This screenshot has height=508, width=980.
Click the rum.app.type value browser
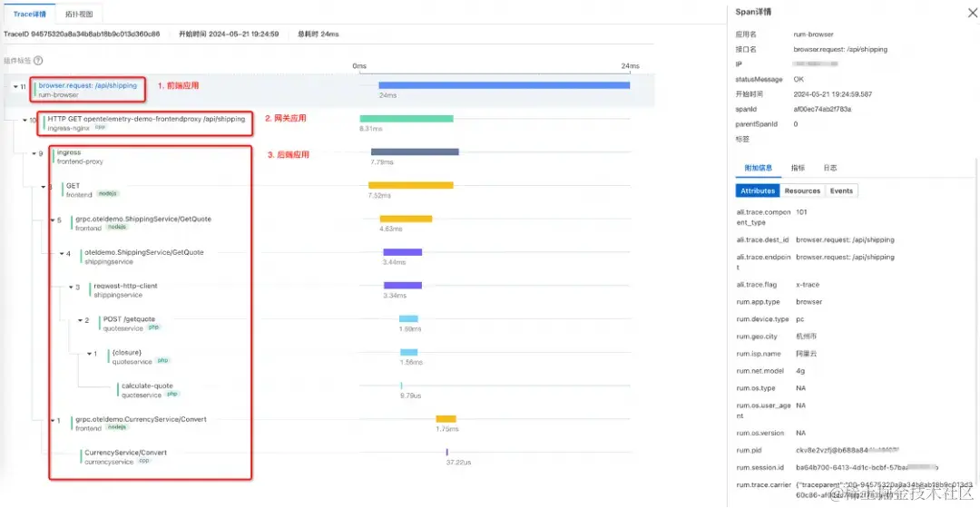coord(808,302)
